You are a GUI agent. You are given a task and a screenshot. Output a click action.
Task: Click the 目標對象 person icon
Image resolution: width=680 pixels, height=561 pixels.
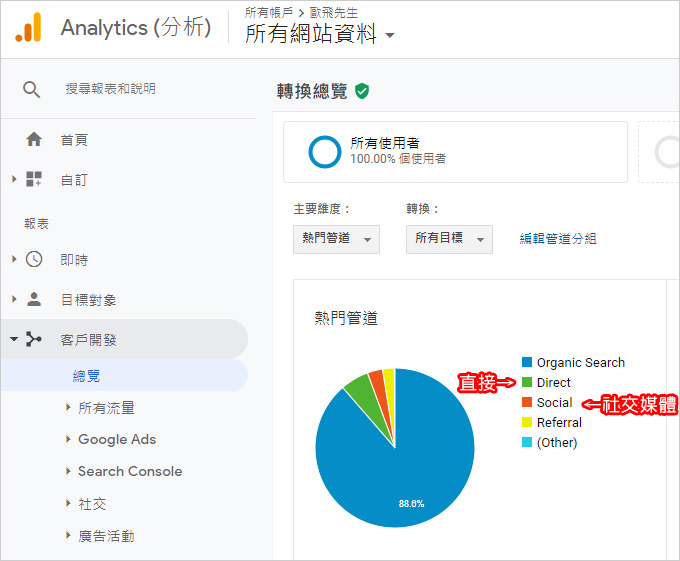(34, 299)
